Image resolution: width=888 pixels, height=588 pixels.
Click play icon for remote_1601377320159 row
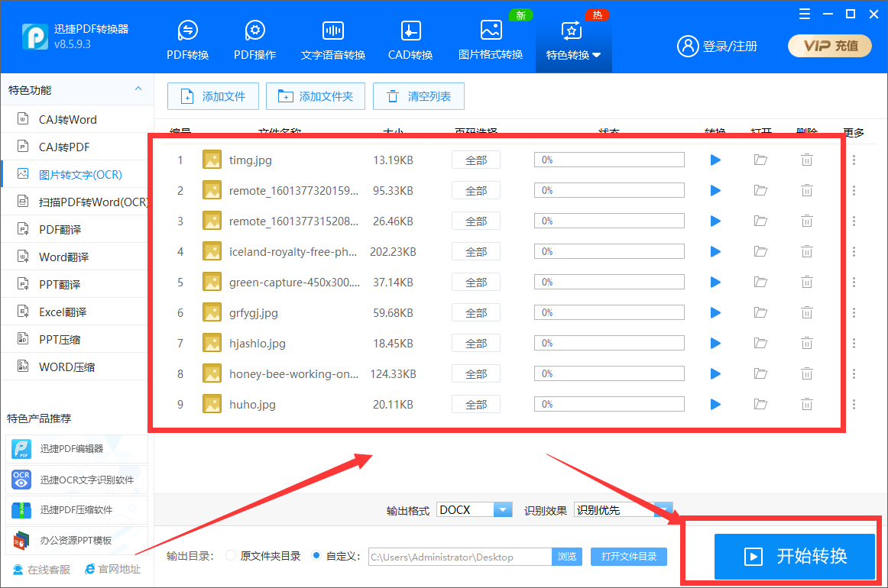tap(715, 191)
